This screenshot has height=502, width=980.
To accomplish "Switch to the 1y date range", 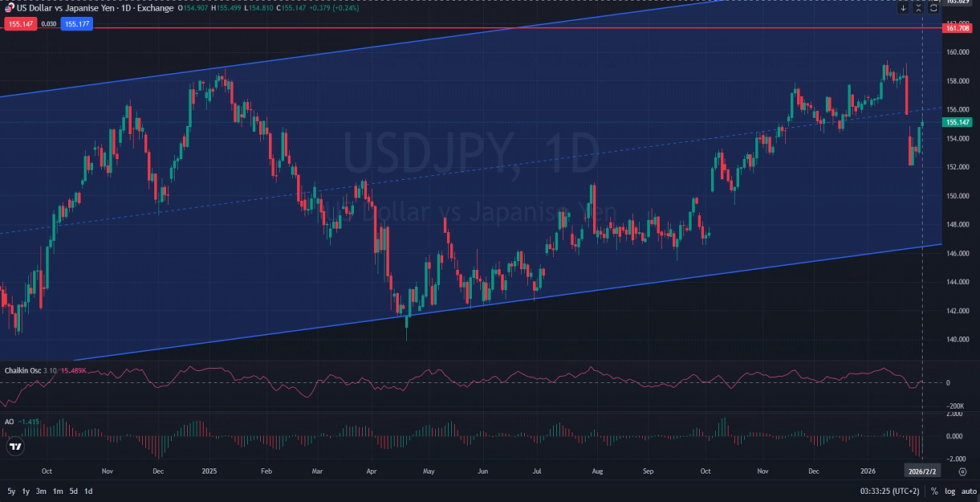I will point(26,491).
